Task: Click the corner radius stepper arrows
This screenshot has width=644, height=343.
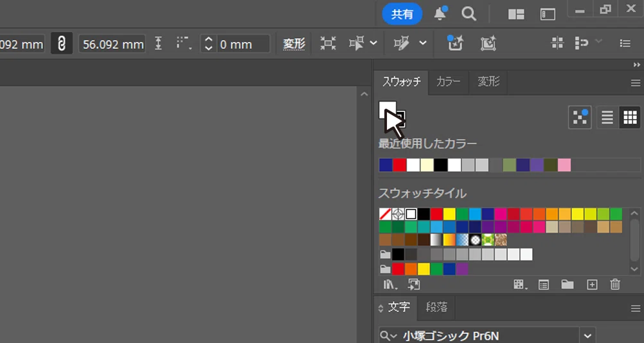Action: tap(208, 44)
